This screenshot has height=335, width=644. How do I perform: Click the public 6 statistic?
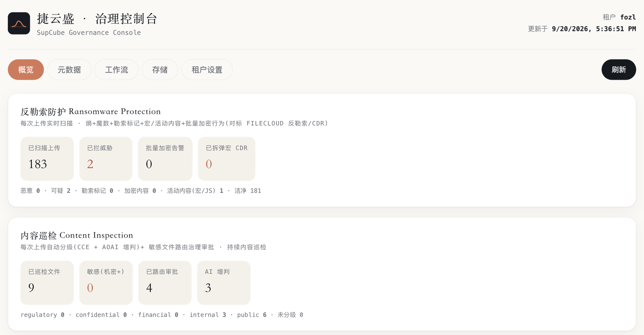point(252,315)
